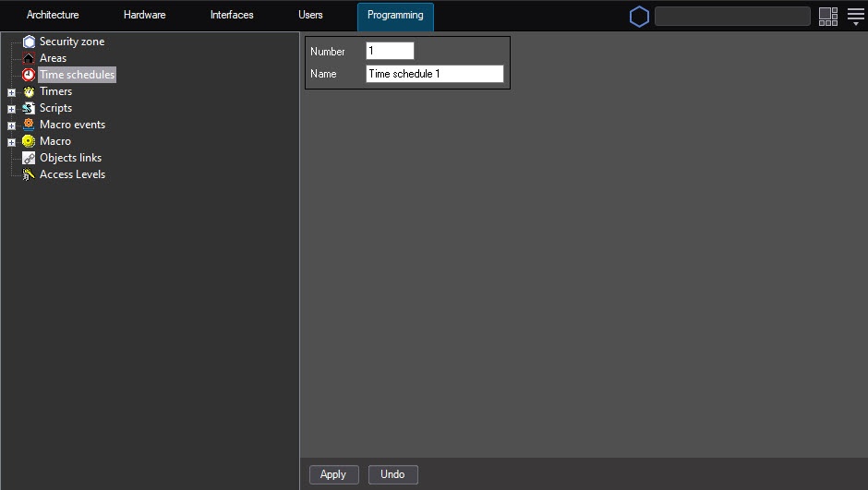Click the Access Levels keys icon
This screenshot has width=868, height=490.
[29, 174]
